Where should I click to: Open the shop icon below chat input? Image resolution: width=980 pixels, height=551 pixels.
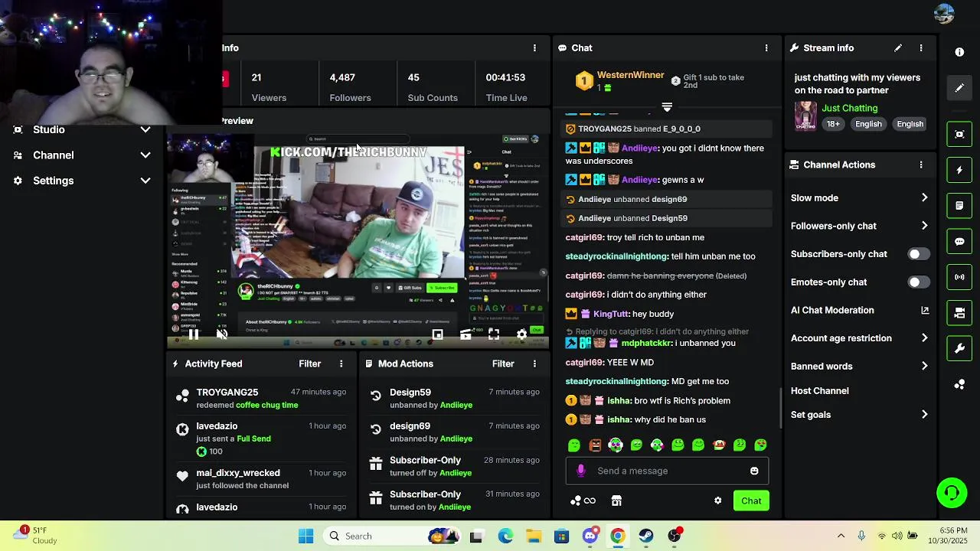(616, 500)
